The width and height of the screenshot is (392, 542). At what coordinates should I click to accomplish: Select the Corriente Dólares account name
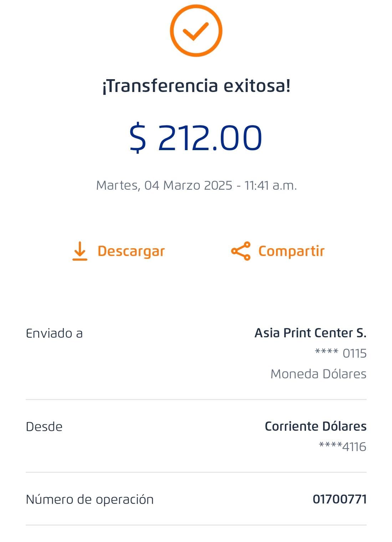click(x=315, y=426)
